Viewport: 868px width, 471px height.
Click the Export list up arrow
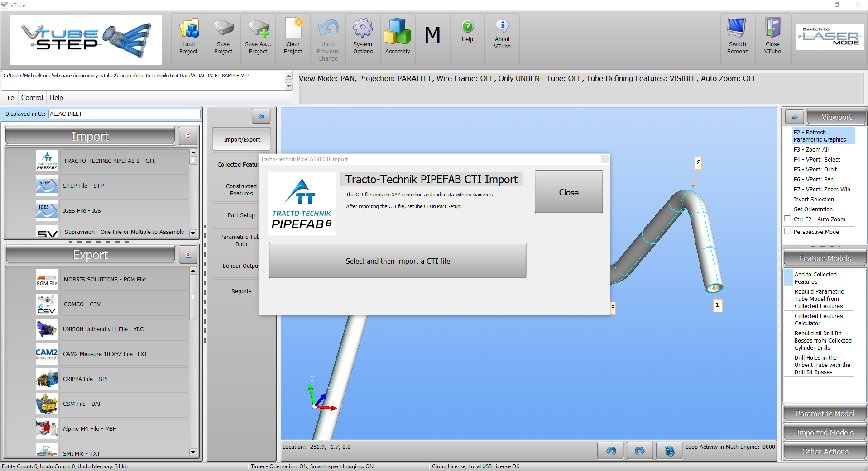coord(193,271)
